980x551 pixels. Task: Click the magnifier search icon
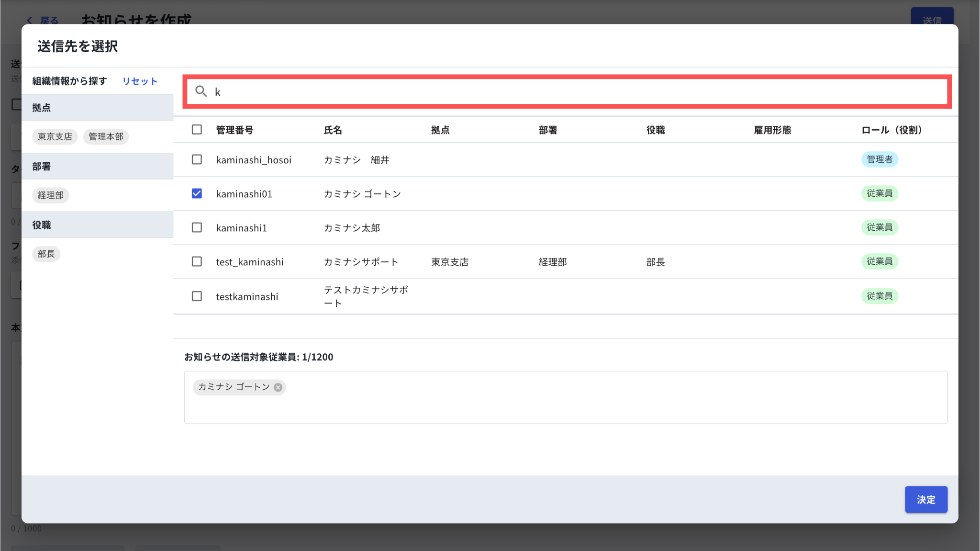pos(201,91)
